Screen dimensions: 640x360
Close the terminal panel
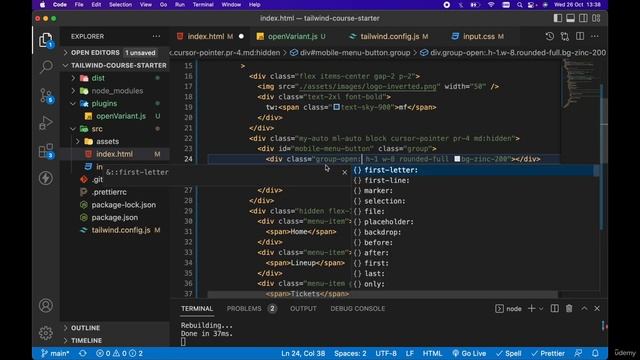click(x=597, y=309)
